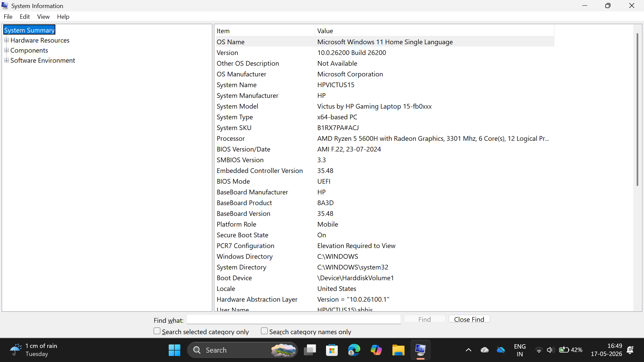Click the Close Find button
The image size is (644, 362).
pos(469,319)
